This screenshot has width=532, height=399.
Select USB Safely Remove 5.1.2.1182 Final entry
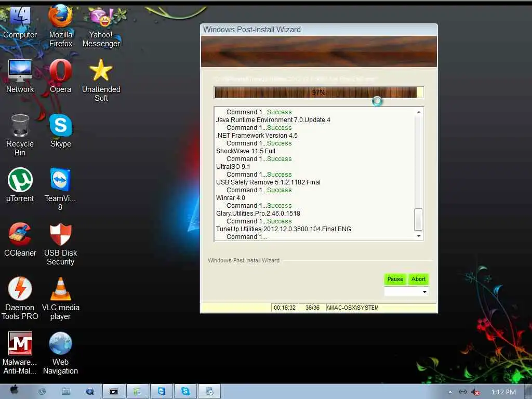[268, 182]
